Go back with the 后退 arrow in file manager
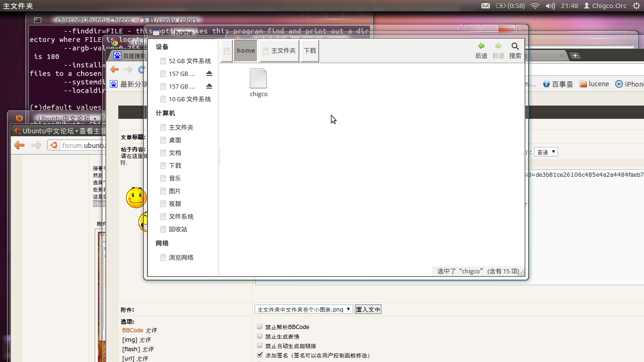Image resolution: width=644 pixels, height=362 pixels. (x=481, y=50)
